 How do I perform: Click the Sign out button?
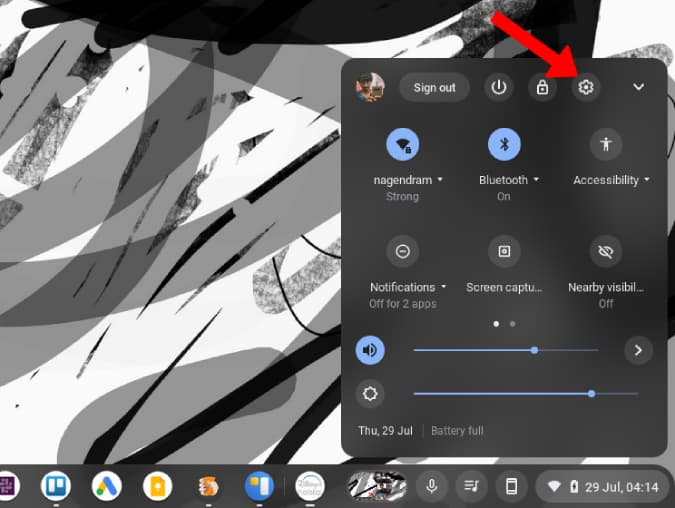tap(434, 87)
